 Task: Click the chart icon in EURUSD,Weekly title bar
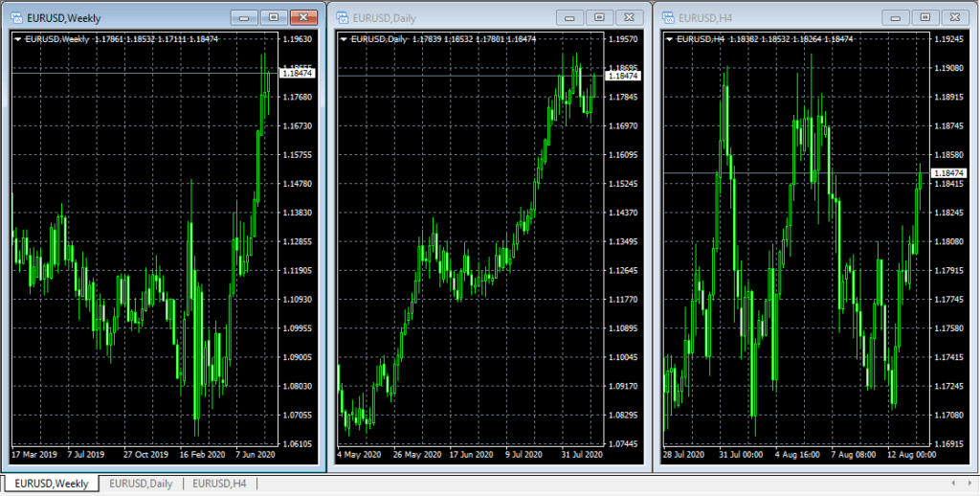click(16, 17)
